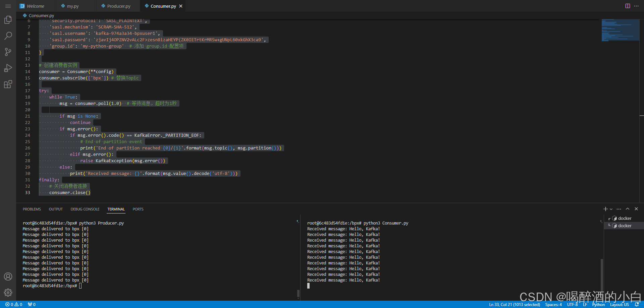Click the 'while True:' statement
This screenshot has width=644, height=308.
click(63, 97)
